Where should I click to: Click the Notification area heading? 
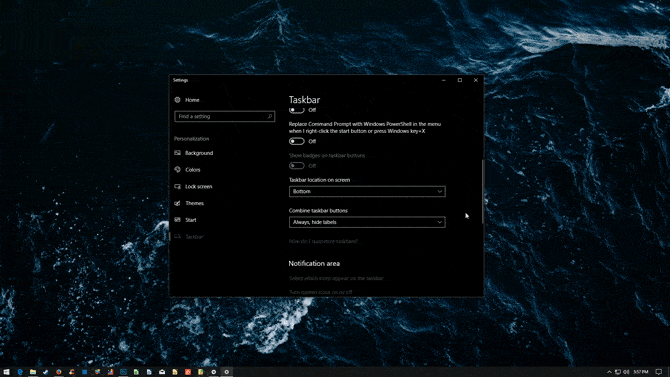pos(314,264)
